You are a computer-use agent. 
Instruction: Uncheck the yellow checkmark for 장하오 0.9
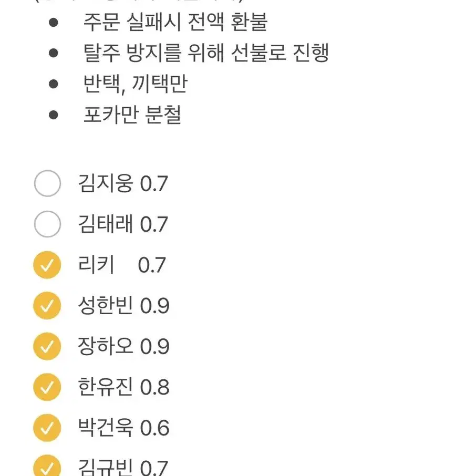click(x=47, y=346)
